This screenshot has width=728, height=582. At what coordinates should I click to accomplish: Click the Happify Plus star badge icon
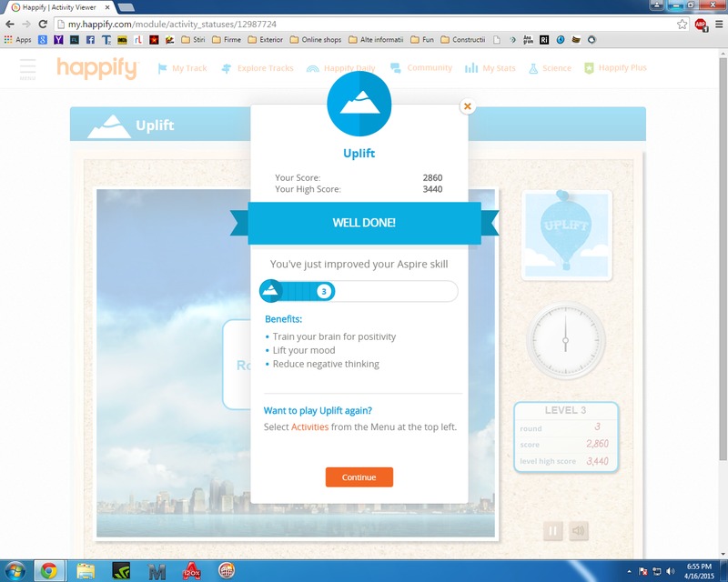coord(589,69)
